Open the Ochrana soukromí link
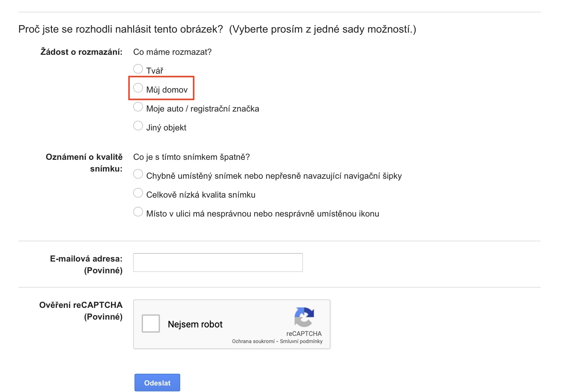 coord(253,341)
